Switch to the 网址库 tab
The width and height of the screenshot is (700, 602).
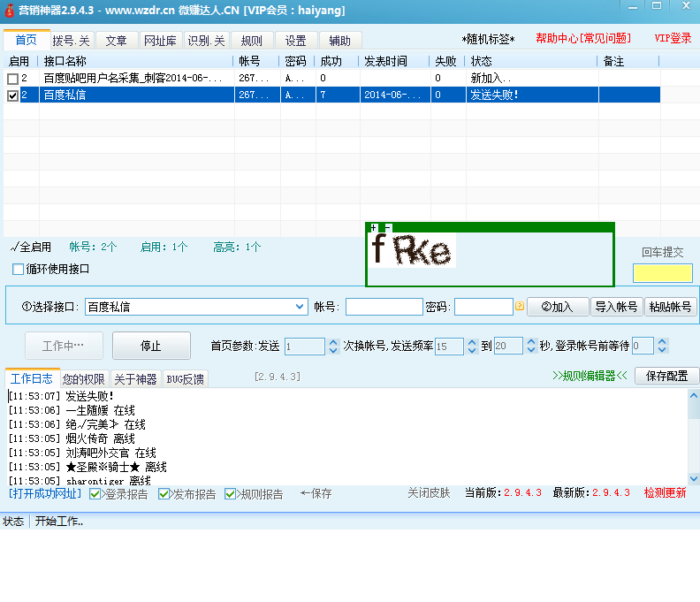coord(160,41)
